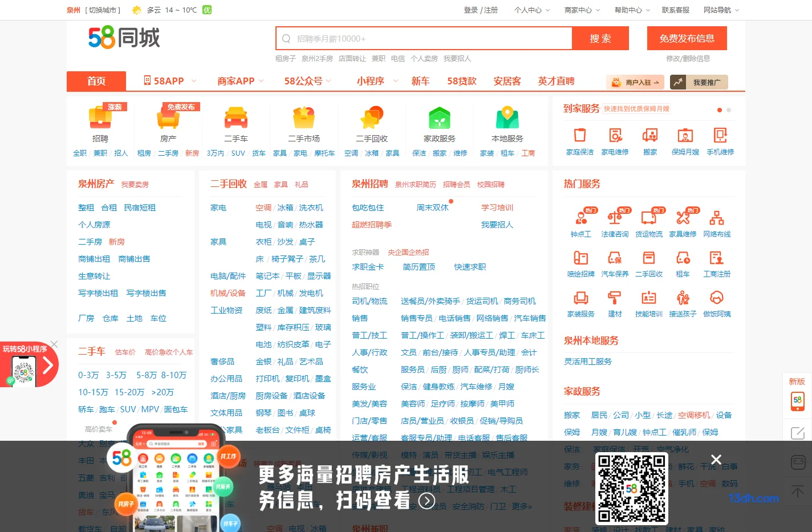Viewport: 812px width, 532px height.
Task: Open the 货运物流 freight logistics icon
Action: point(649,217)
